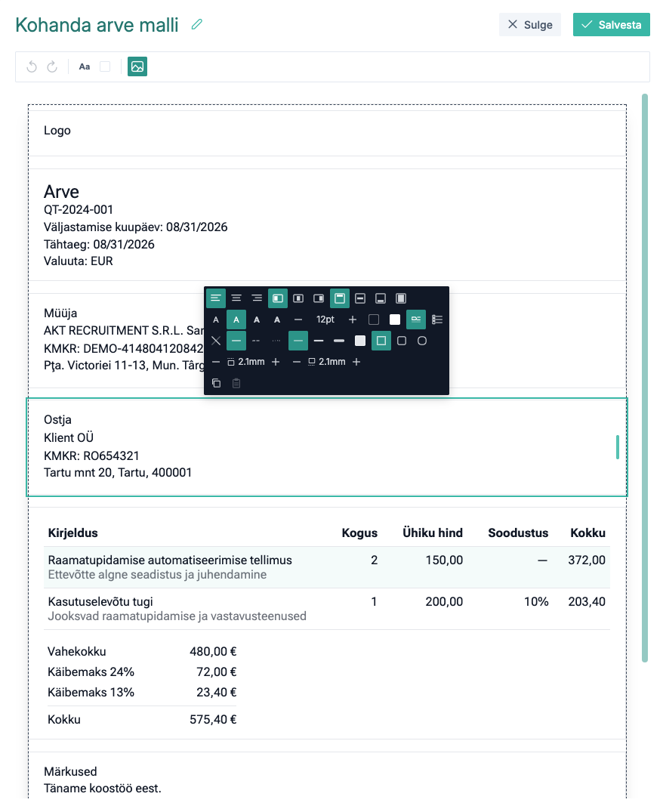Image resolution: width=663 pixels, height=812 pixels.
Task: Open the Aa font settings
Action: 85,66
